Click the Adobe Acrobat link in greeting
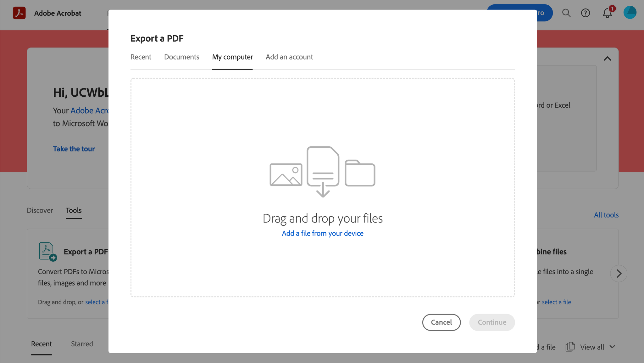644x363 pixels. point(90,111)
